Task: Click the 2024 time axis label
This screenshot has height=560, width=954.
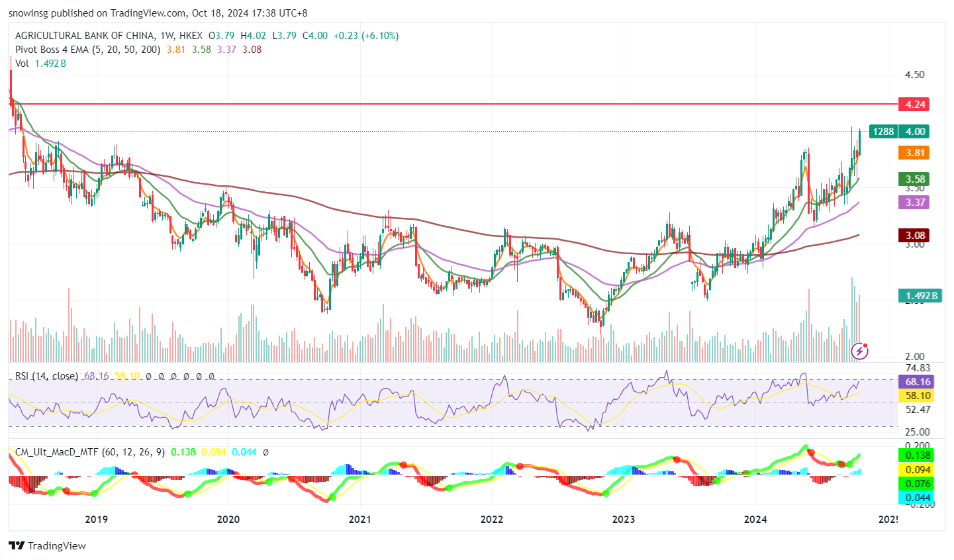Action: [x=755, y=520]
